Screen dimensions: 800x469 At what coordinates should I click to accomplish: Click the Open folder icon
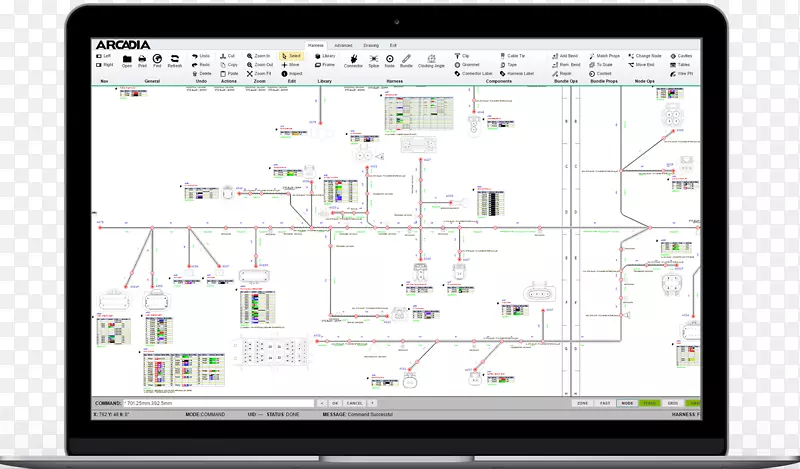[x=127, y=61]
